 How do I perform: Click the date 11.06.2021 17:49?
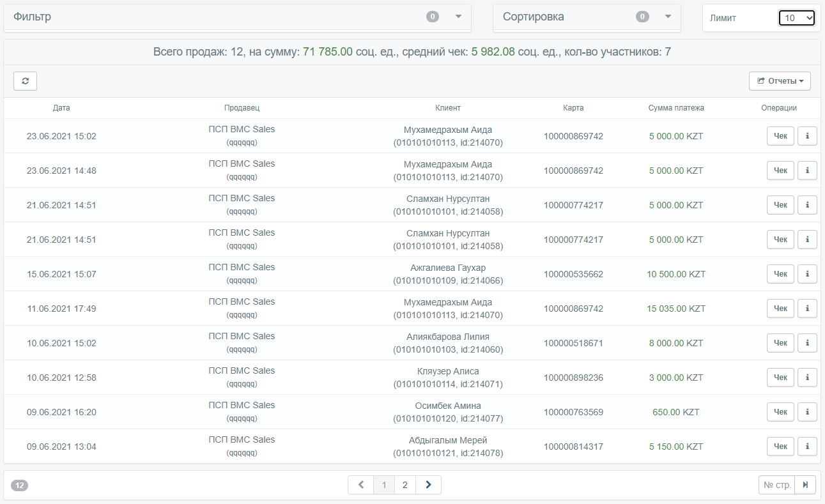[x=61, y=309]
